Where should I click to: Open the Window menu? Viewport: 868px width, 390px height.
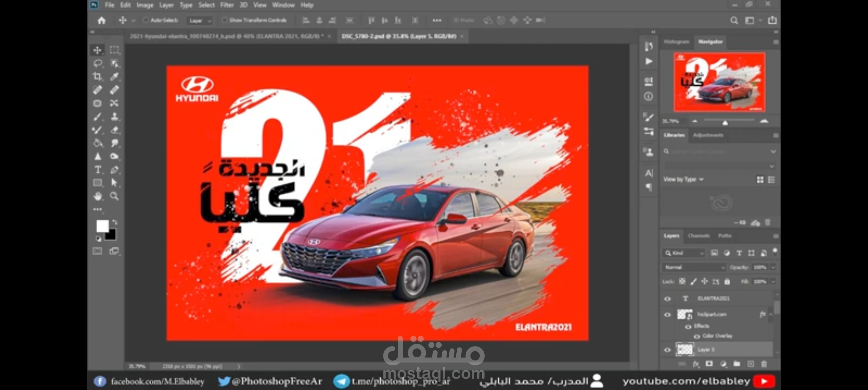pyautogui.click(x=283, y=5)
